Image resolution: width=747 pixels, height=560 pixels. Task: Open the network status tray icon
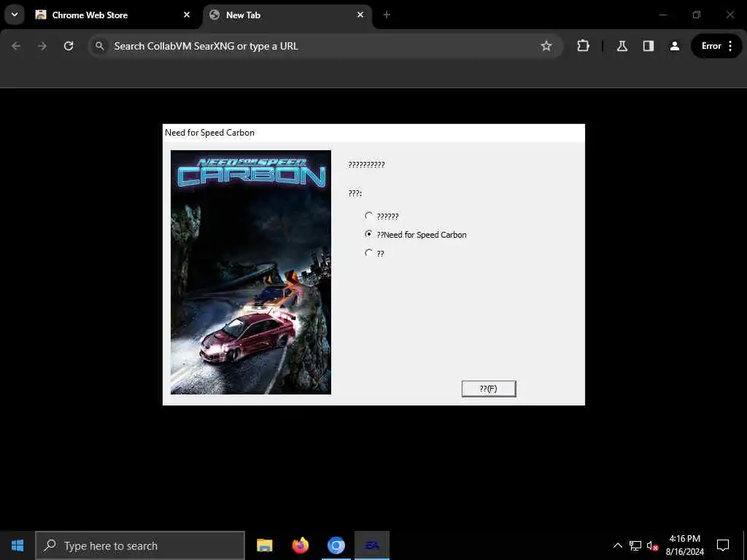pos(635,545)
